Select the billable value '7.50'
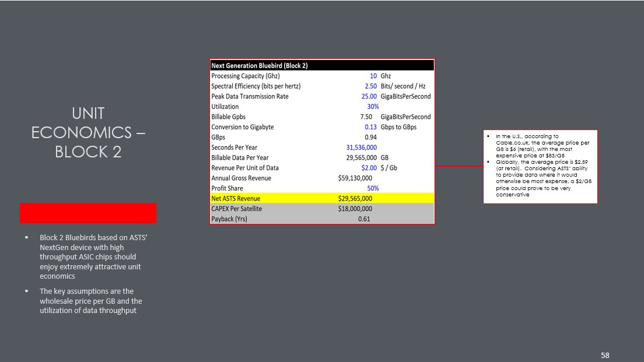The width and height of the screenshot is (644, 362). (x=366, y=117)
